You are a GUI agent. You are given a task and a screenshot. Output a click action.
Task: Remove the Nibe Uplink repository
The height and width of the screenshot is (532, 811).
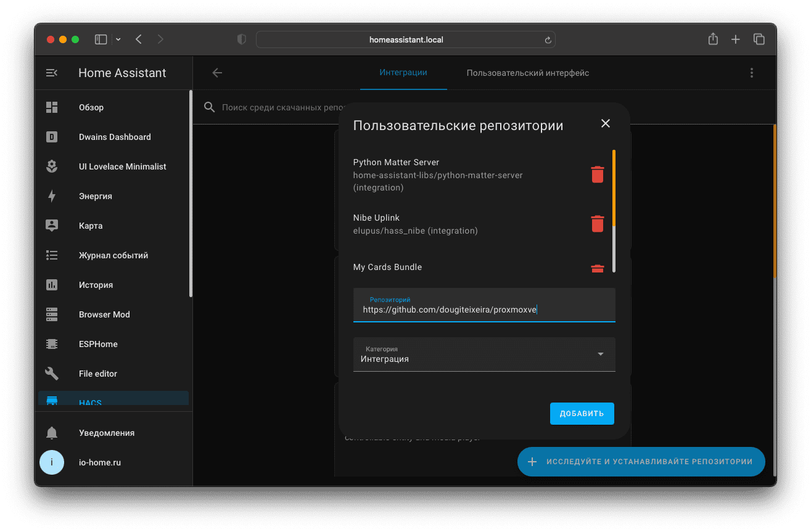[x=597, y=224]
